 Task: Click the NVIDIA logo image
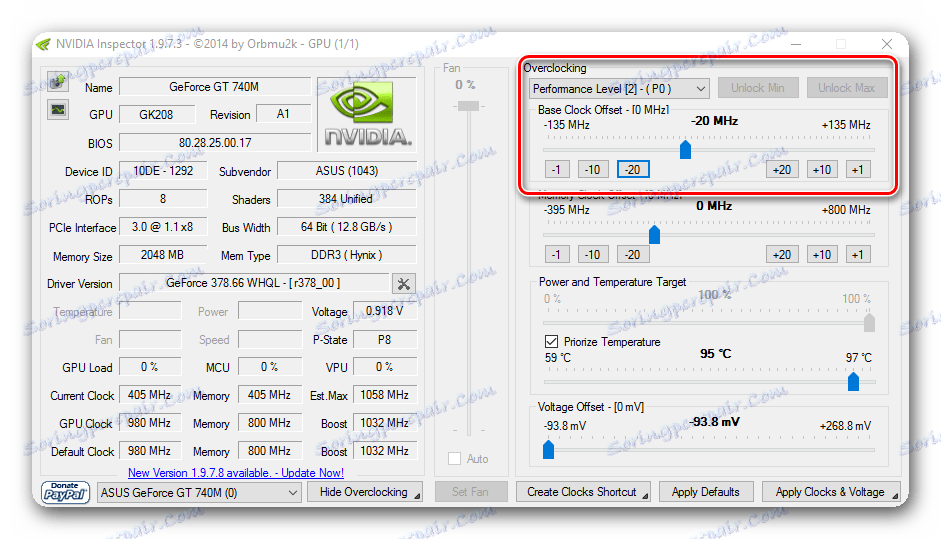pos(367,115)
